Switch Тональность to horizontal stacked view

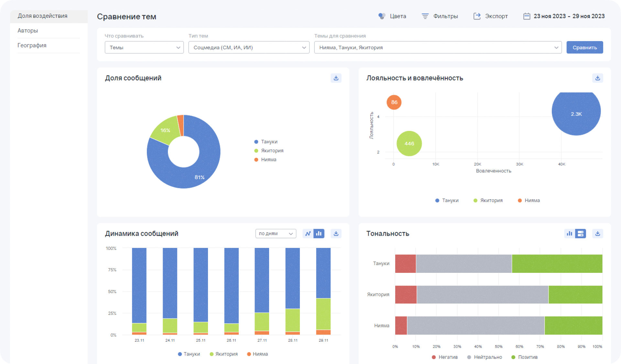pos(581,233)
